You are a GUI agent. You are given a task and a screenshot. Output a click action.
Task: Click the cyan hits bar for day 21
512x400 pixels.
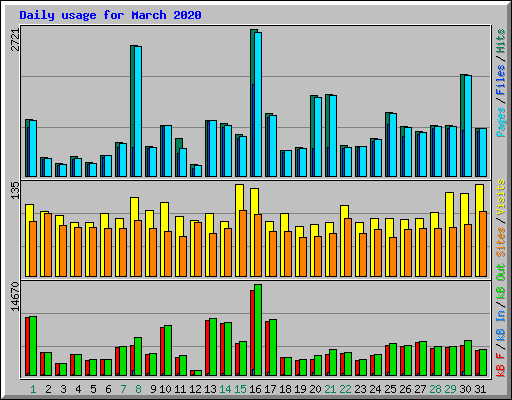pos(333,136)
